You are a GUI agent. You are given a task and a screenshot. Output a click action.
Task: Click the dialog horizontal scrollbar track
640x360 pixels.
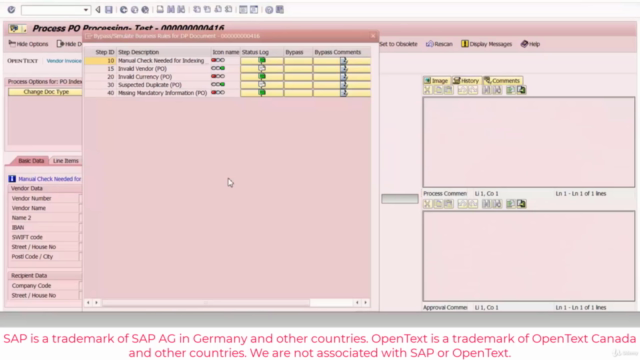[x=206, y=302]
